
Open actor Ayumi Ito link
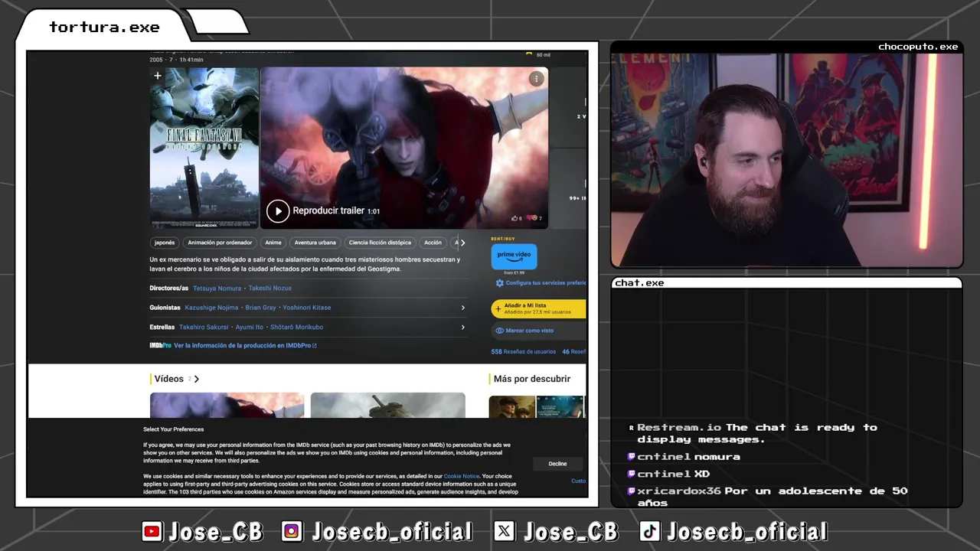pyautogui.click(x=250, y=327)
